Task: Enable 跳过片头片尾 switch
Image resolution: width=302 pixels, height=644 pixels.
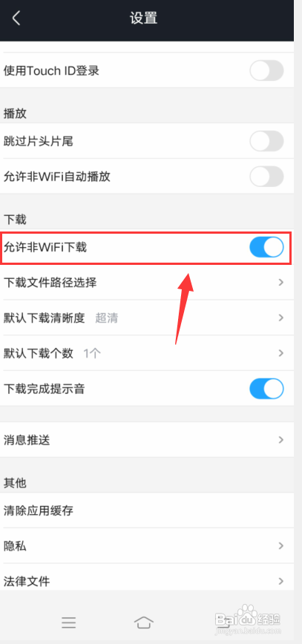Action: pos(266,141)
